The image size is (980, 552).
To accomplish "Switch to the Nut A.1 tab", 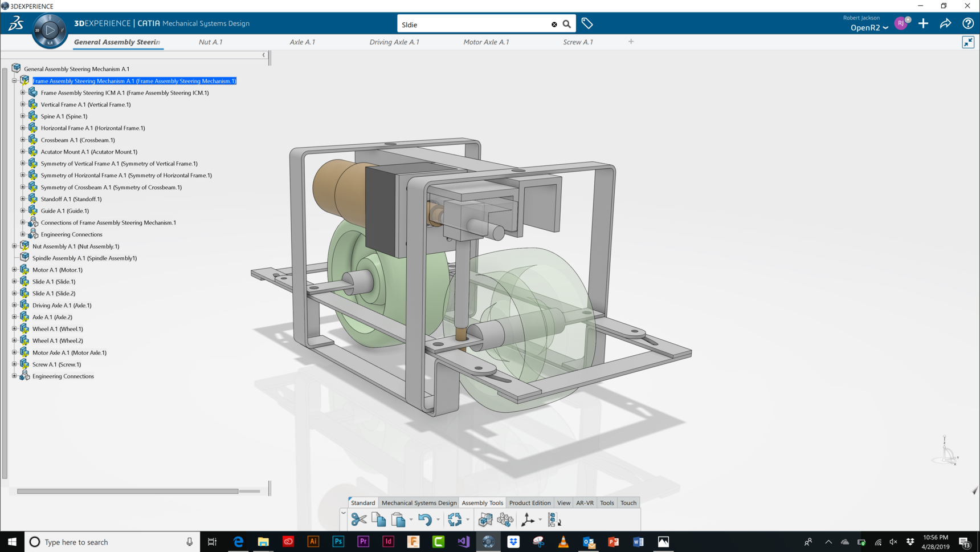I will click(210, 42).
